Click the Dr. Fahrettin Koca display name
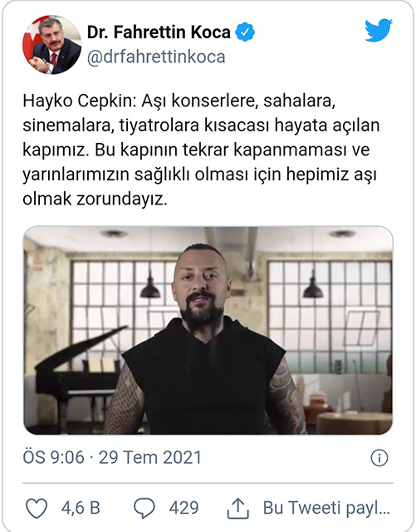Viewport: 416px width, 532px height. pos(159,32)
